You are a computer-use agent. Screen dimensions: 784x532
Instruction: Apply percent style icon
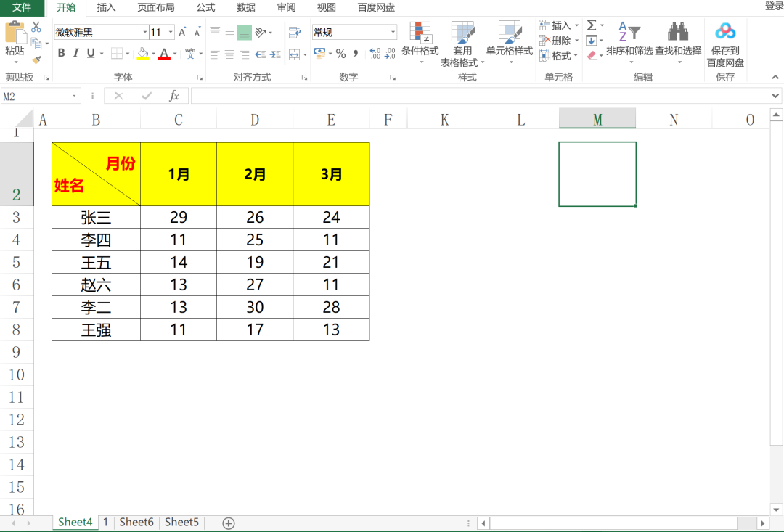(341, 54)
